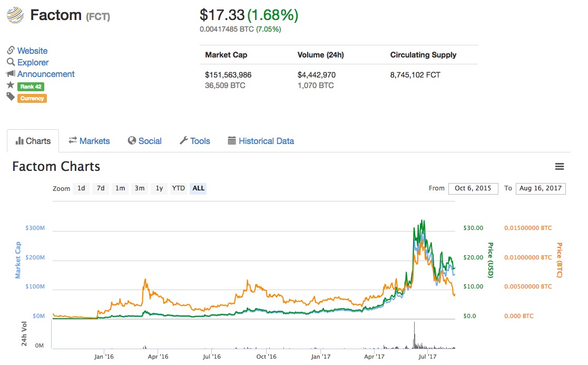Set chart zoom to 1m
The width and height of the screenshot is (588, 365).
[120, 188]
